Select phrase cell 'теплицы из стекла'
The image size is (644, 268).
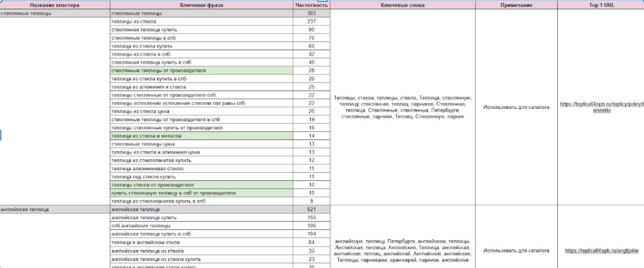coord(201,21)
